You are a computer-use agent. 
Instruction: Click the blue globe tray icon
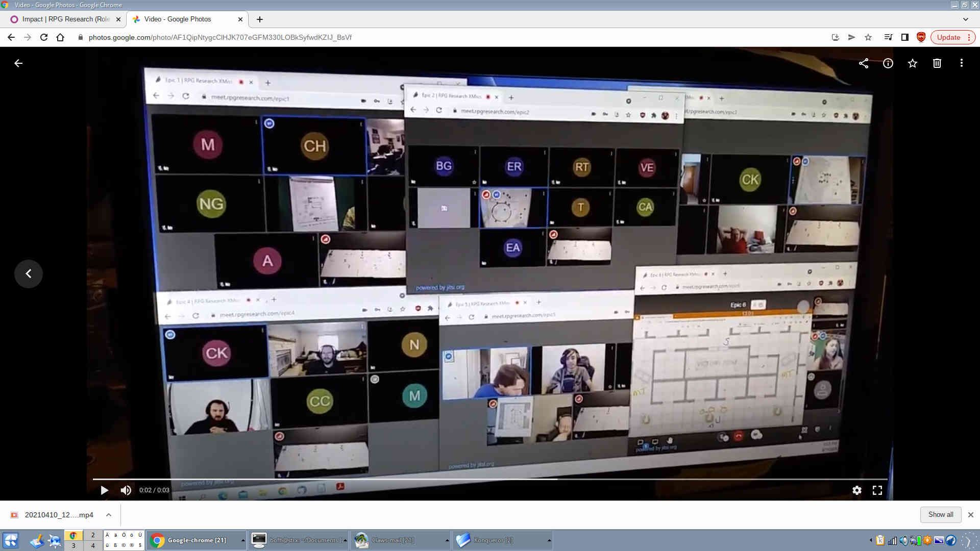click(x=951, y=540)
